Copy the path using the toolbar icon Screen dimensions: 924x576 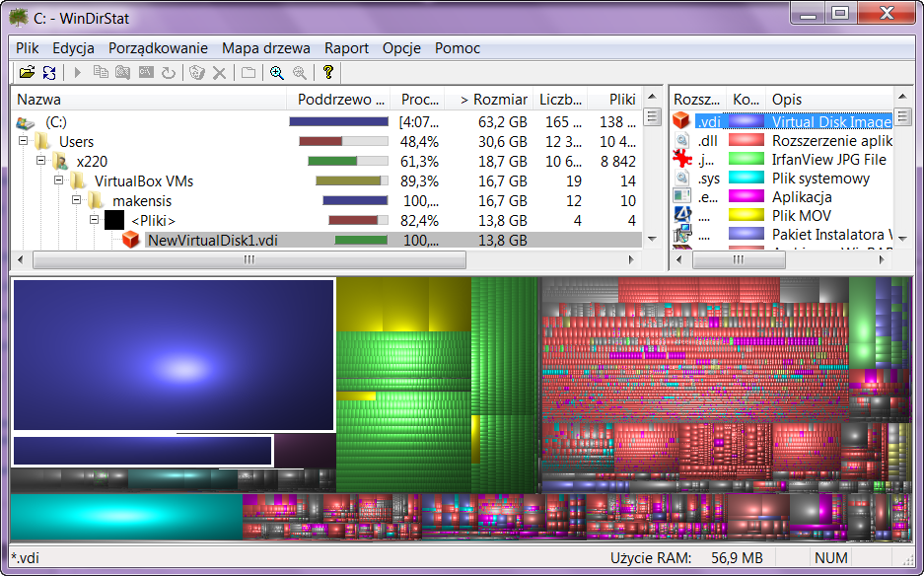(x=101, y=73)
